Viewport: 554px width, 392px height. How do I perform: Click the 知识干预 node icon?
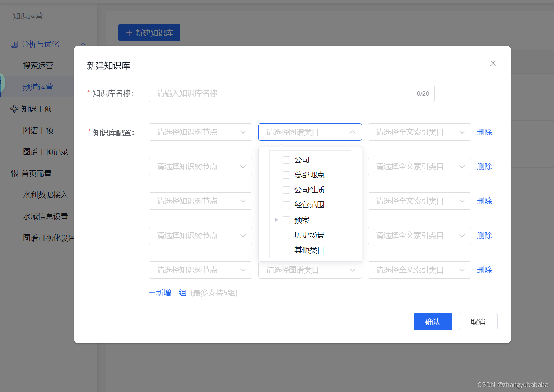point(14,109)
